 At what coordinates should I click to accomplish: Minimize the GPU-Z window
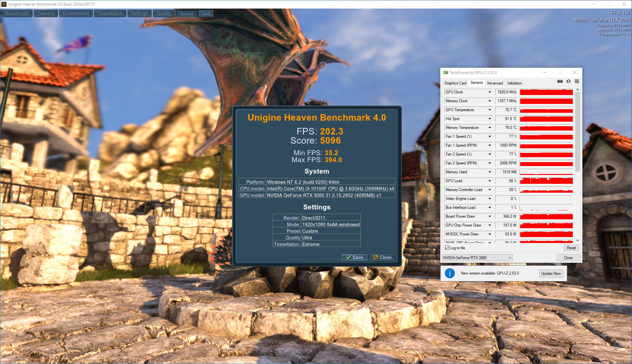coord(545,73)
